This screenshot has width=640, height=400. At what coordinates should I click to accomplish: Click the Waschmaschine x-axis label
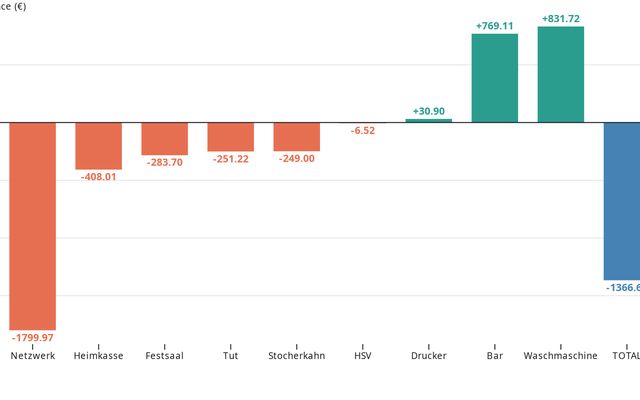(x=560, y=356)
